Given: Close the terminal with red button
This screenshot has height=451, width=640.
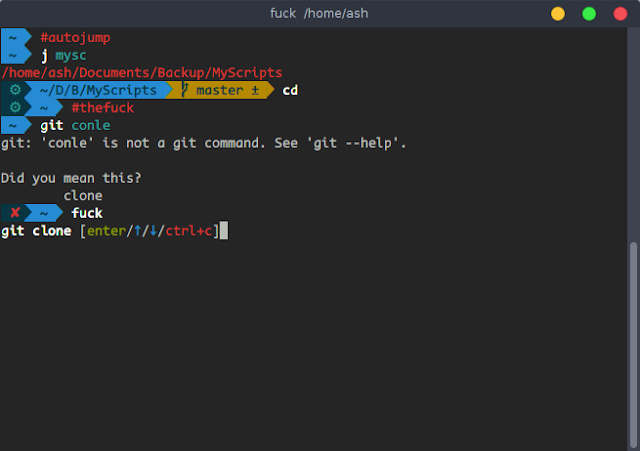Looking at the screenshot, I should point(620,14).
